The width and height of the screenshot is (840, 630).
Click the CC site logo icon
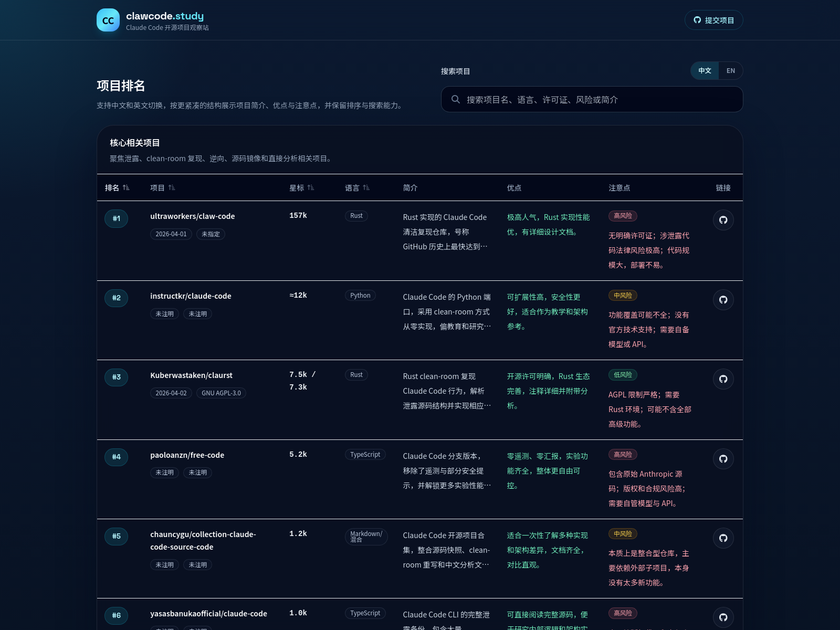[108, 20]
